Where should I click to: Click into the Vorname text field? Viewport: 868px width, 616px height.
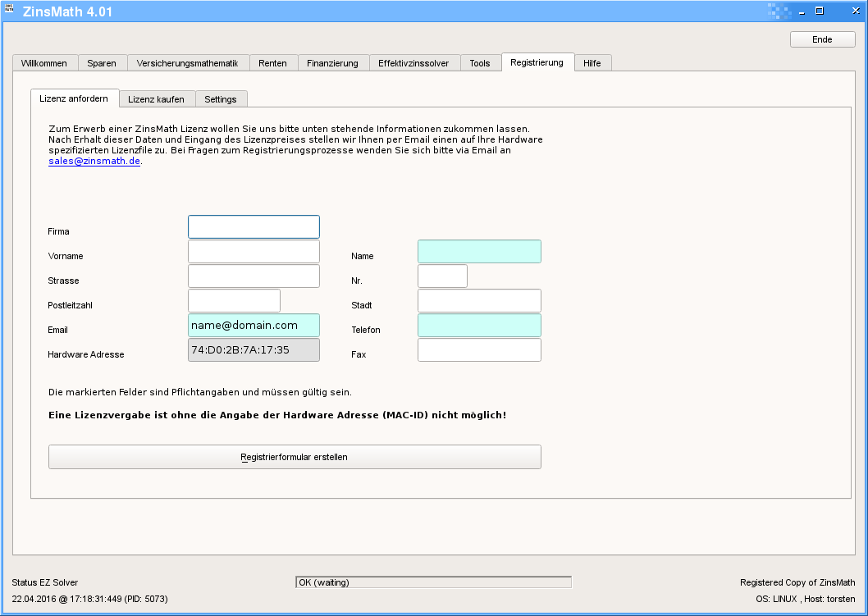[x=254, y=252]
